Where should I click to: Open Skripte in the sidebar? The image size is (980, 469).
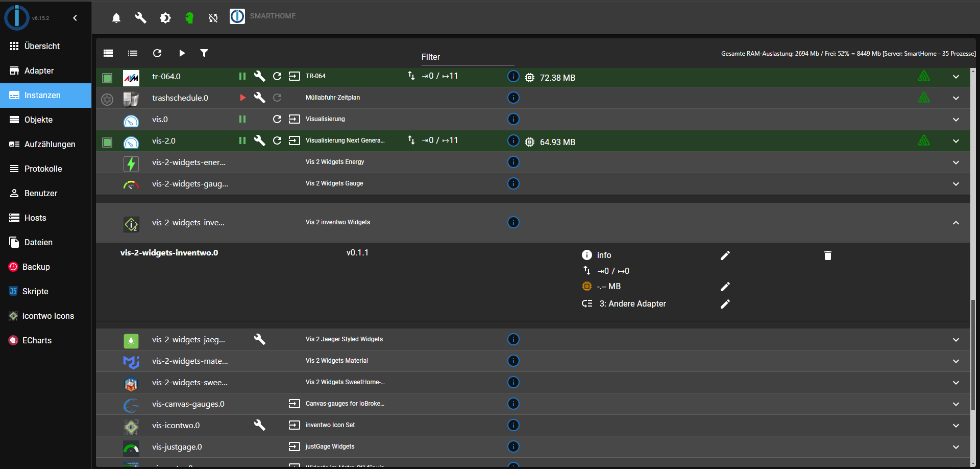[x=46, y=291]
